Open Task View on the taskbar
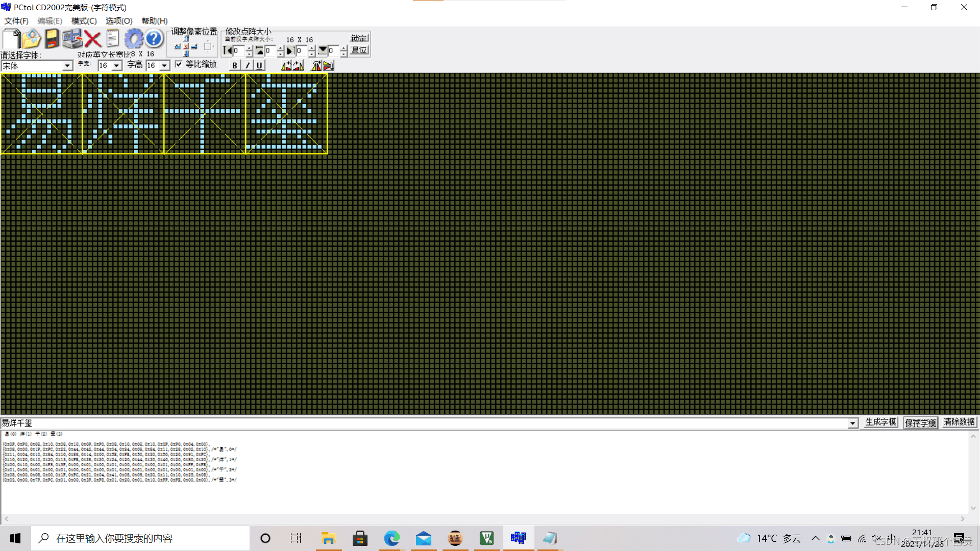 296,538
